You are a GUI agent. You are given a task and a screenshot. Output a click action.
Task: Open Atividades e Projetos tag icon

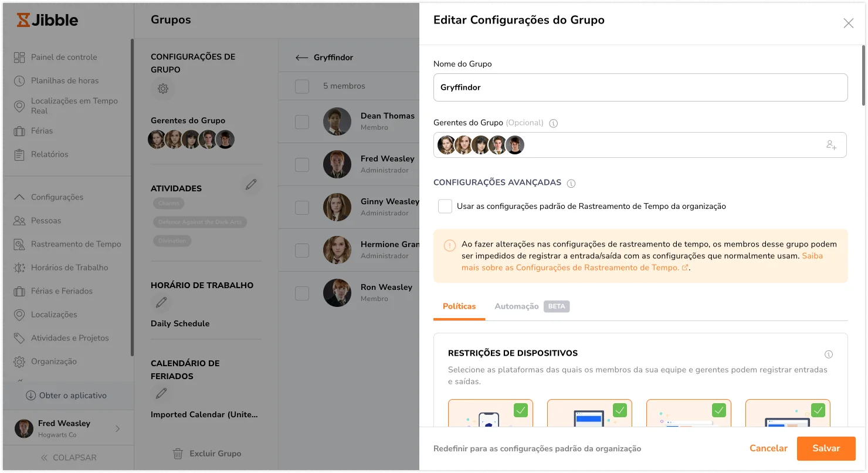pos(19,338)
